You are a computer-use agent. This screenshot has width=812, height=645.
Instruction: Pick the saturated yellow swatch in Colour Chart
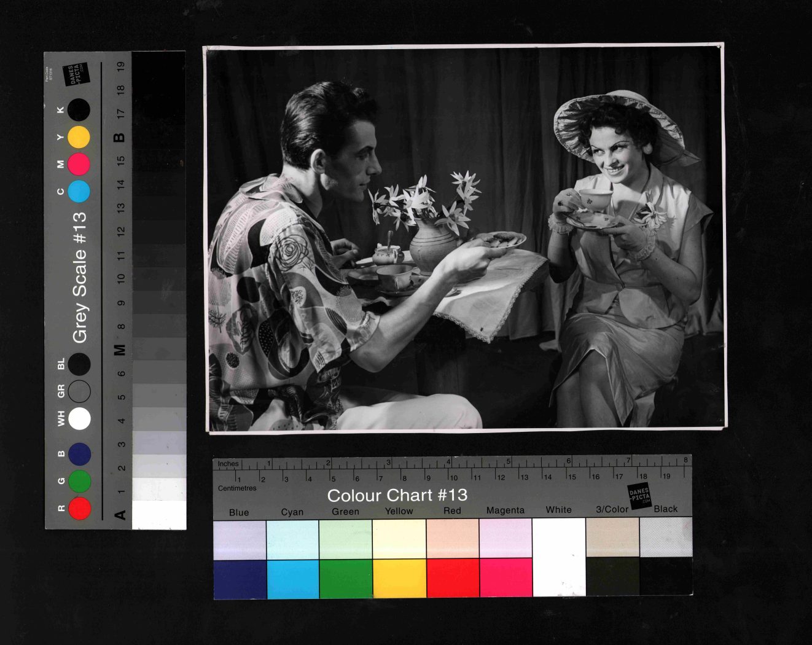click(399, 577)
